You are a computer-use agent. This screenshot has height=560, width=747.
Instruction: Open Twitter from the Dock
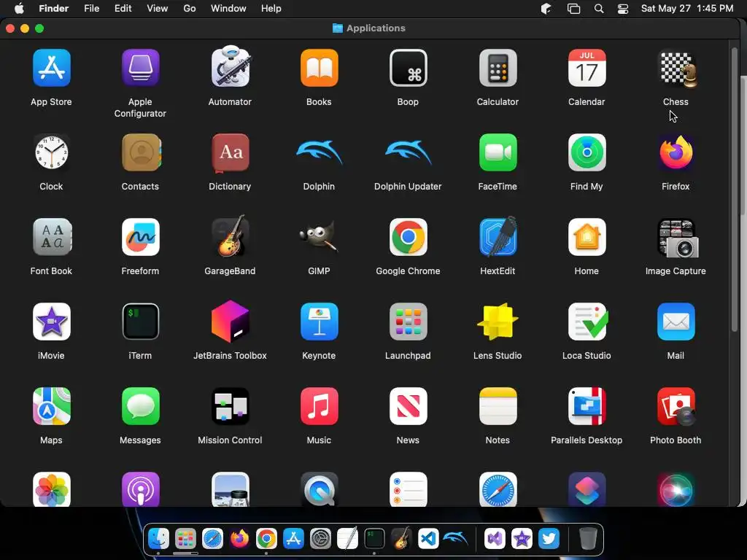tap(549, 539)
